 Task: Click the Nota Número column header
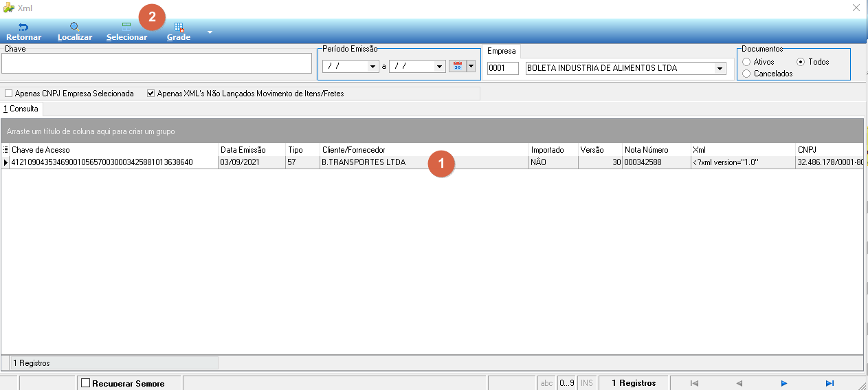656,149
